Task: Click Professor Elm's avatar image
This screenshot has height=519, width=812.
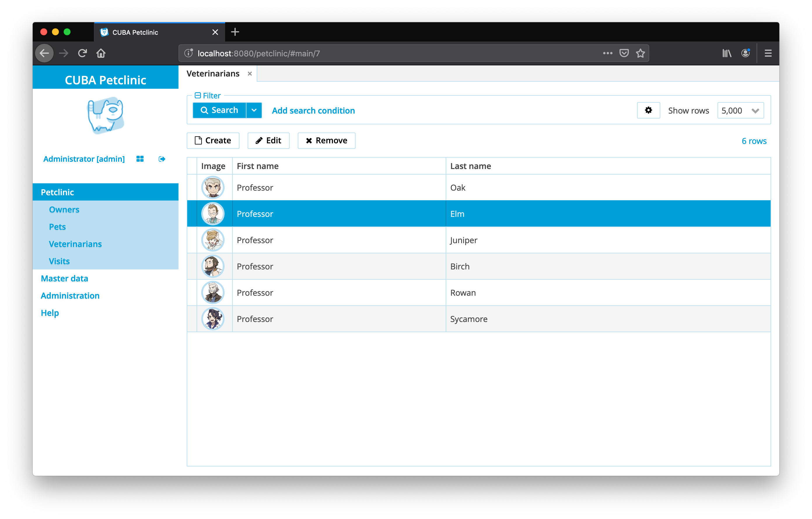Action: pyautogui.click(x=213, y=214)
